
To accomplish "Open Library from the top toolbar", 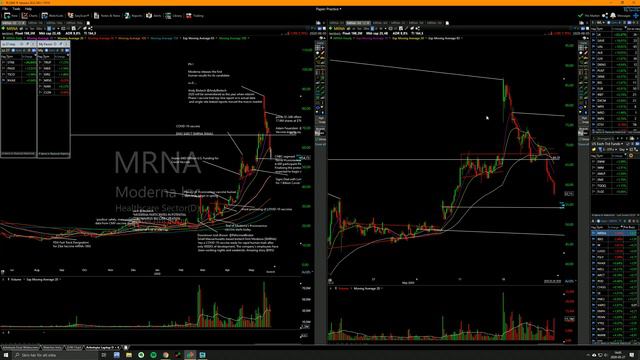I will (173, 16).
